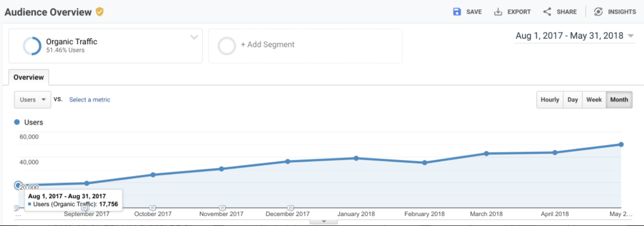This screenshot has height=226, width=644.
Task: Click the Share icon
Action: [x=547, y=12]
